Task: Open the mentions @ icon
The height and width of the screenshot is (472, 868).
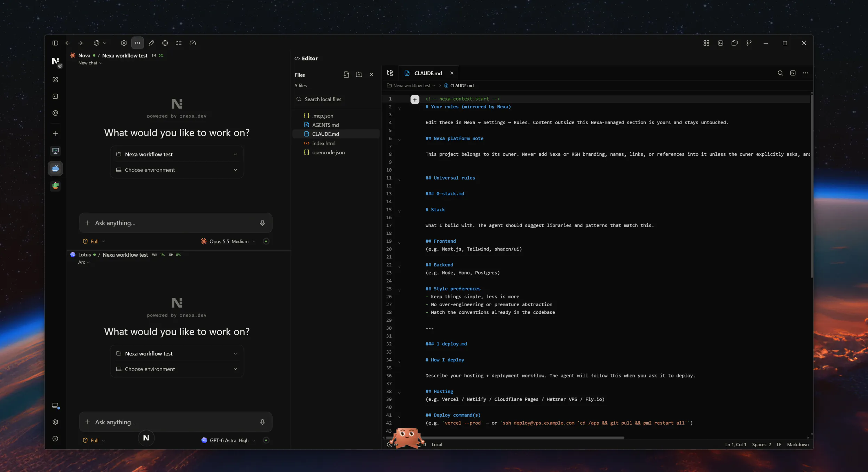Action: (x=55, y=113)
